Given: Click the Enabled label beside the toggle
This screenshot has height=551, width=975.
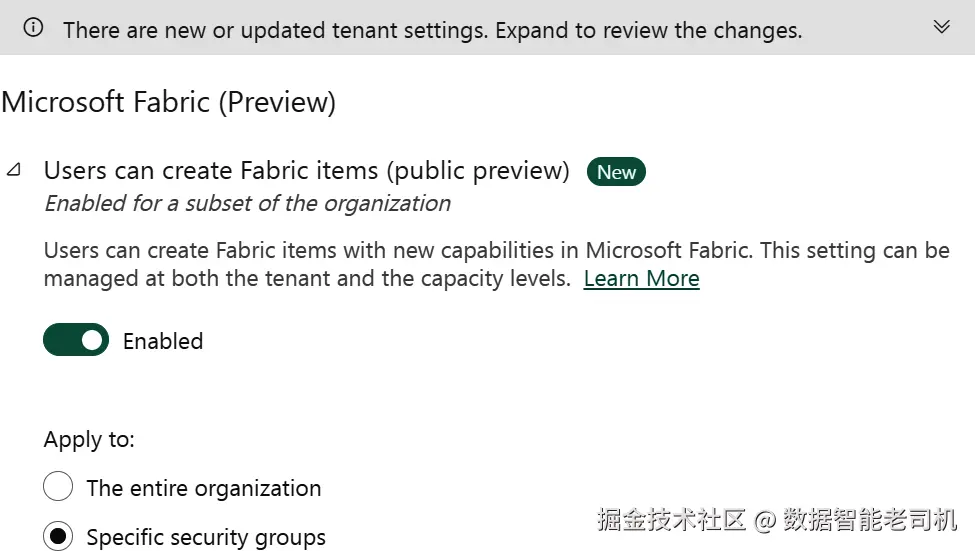Looking at the screenshot, I should [163, 341].
